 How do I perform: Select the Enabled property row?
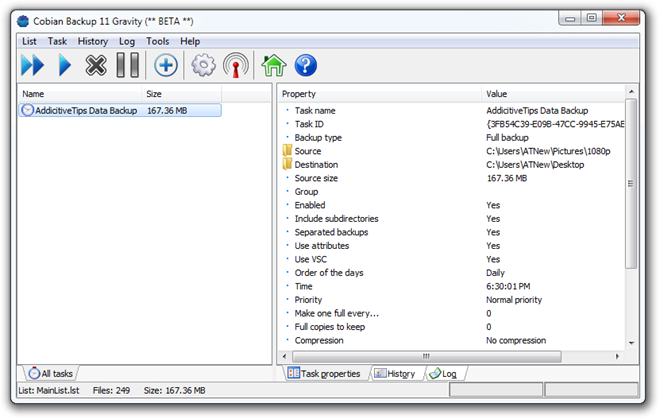coord(452,205)
